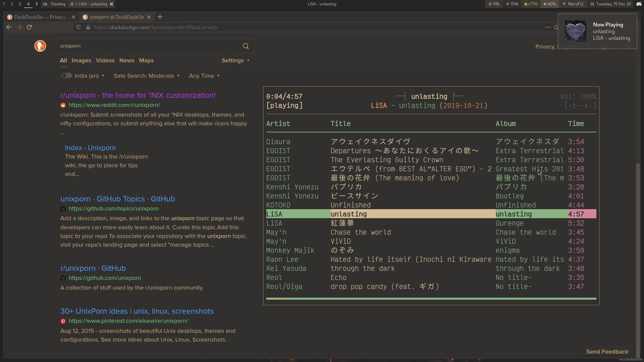Viewport: 644px width, 362px height.
Task: Click the tracking protection shield icon
Action: pos(78,27)
